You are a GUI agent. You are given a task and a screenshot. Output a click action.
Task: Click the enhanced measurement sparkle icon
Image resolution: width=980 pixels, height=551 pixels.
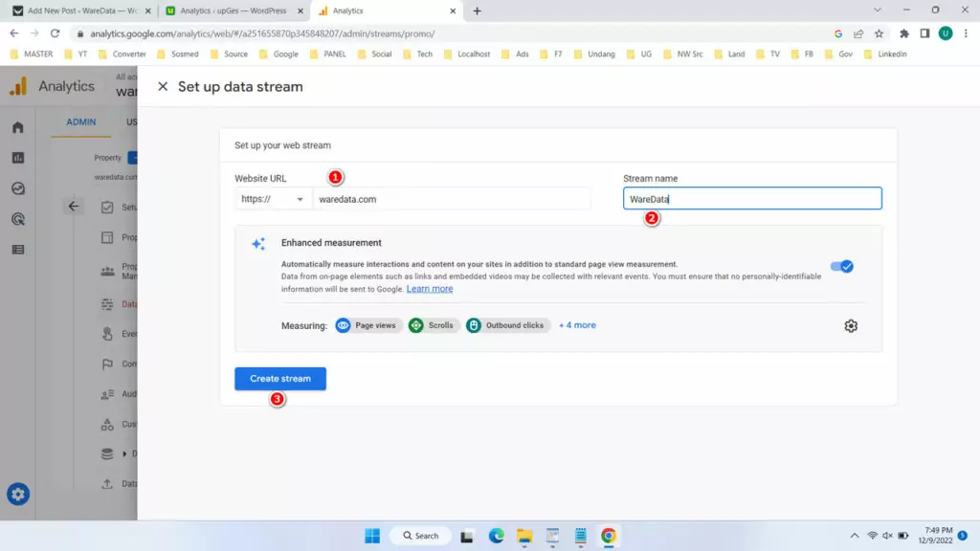[x=258, y=244]
